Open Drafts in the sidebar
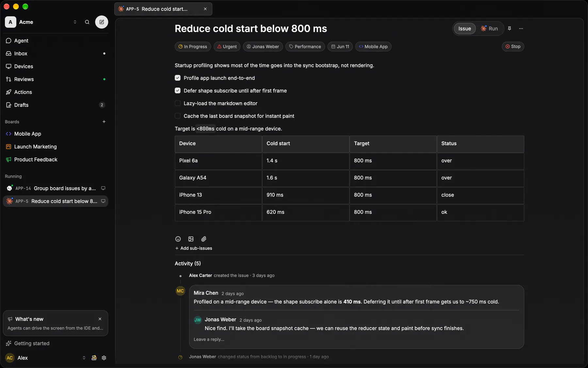The height and width of the screenshot is (368, 588). pos(56,105)
